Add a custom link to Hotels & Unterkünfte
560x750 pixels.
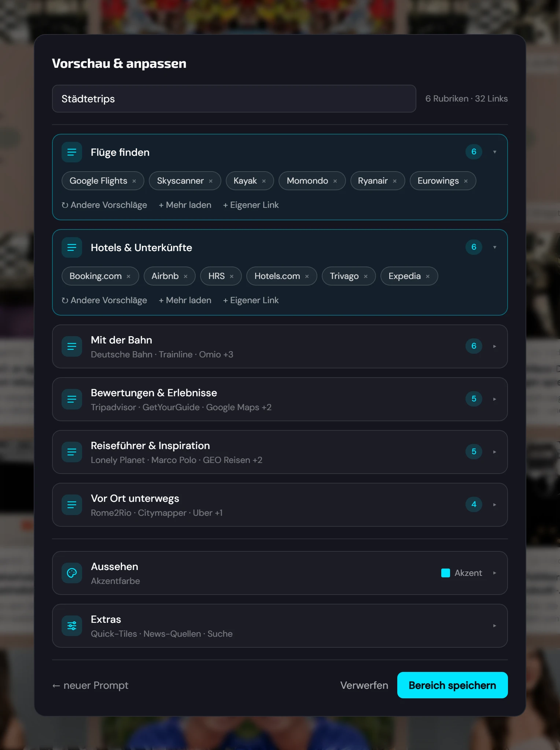[251, 300]
